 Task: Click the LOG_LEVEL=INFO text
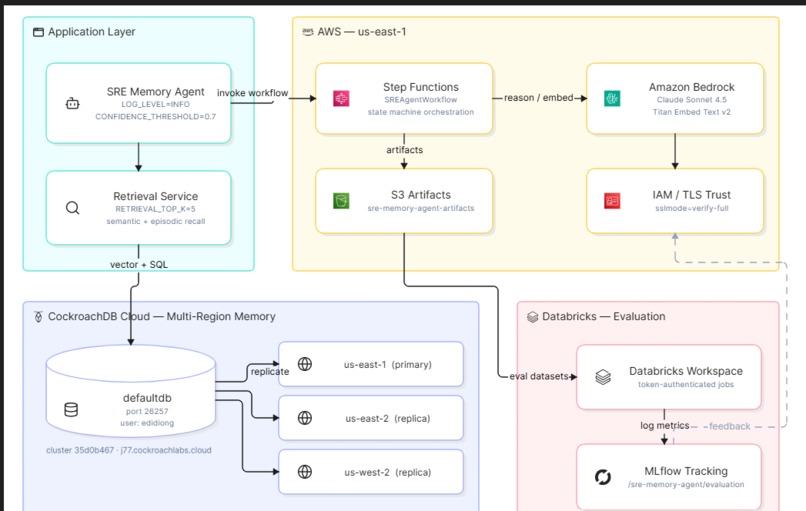tap(155, 104)
